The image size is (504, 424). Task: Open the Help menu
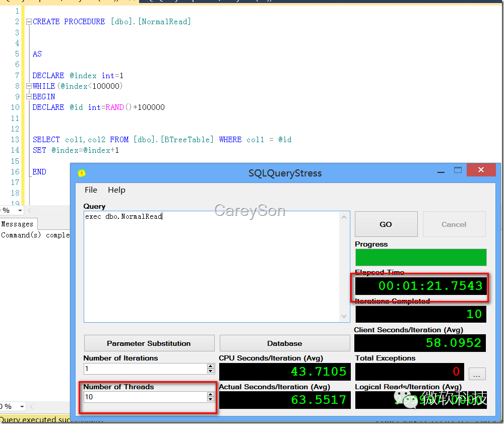coord(116,190)
